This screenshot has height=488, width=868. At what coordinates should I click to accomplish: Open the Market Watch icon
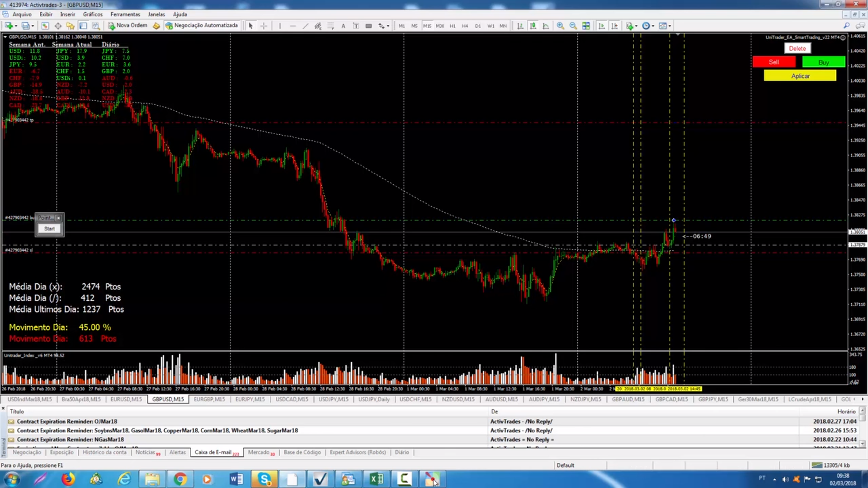[45, 26]
